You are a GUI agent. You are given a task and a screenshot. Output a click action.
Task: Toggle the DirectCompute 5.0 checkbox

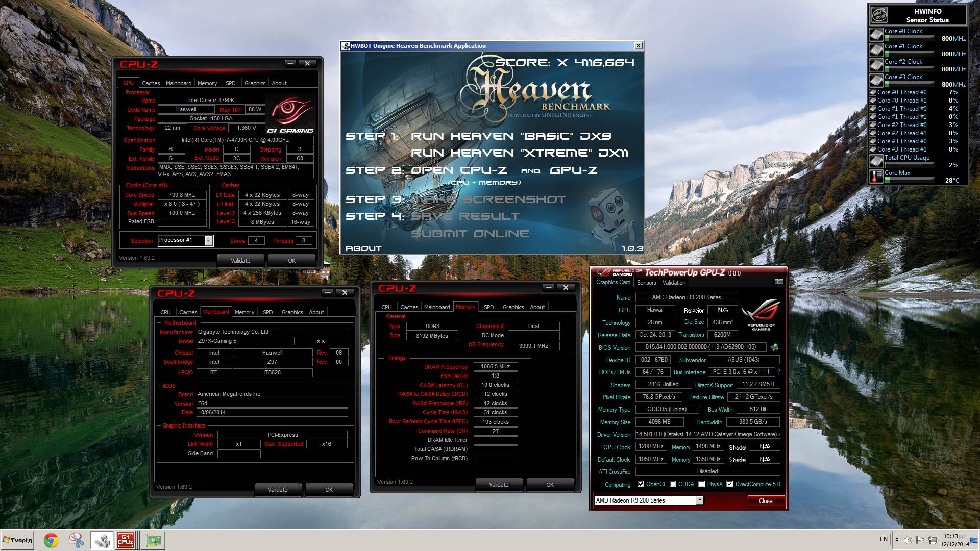pyautogui.click(x=730, y=484)
